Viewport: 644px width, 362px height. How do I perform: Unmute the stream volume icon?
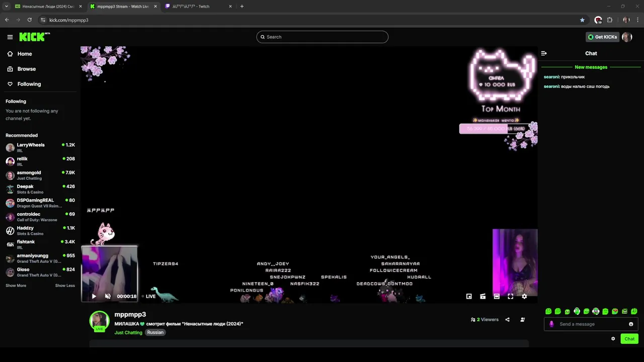pyautogui.click(x=108, y=296)
